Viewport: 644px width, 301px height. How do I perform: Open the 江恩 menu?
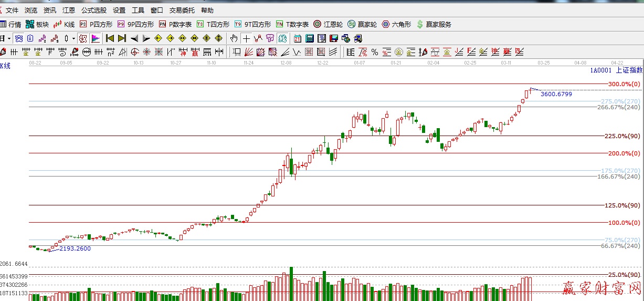pos(69,10)
